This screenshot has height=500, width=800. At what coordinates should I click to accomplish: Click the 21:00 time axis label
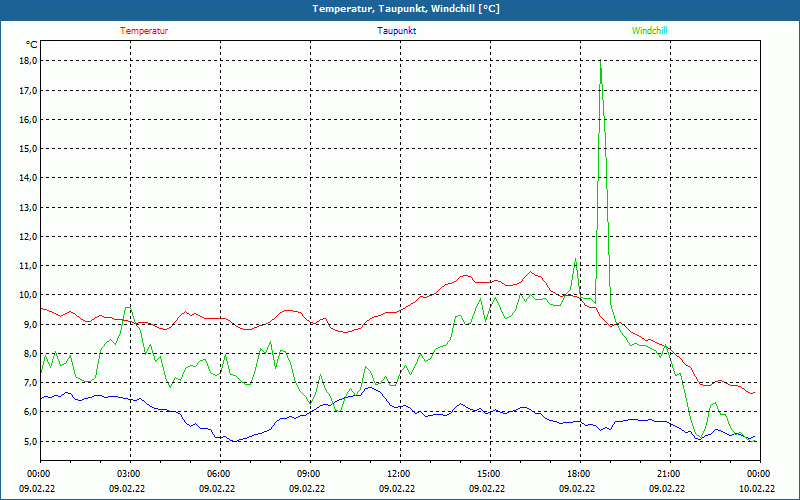click(x=670, y=474)
